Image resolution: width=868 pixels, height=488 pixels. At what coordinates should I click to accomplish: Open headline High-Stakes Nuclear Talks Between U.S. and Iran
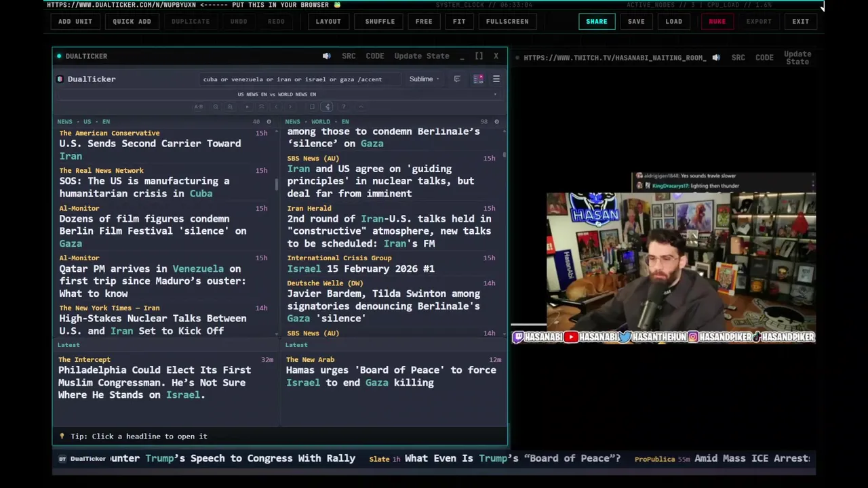pos(153,325)
